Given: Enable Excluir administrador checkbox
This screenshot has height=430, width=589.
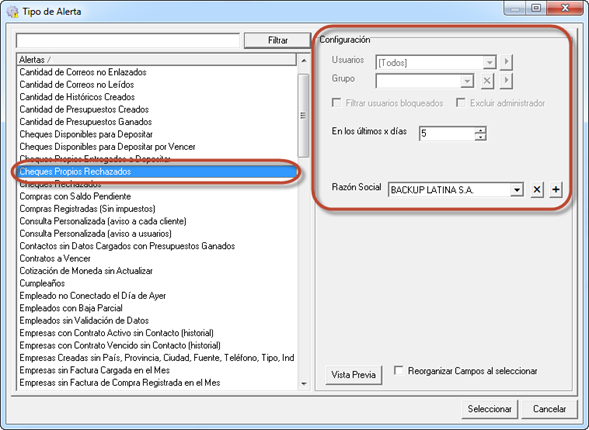Looking at the screenshot, I should pos(461,103).
